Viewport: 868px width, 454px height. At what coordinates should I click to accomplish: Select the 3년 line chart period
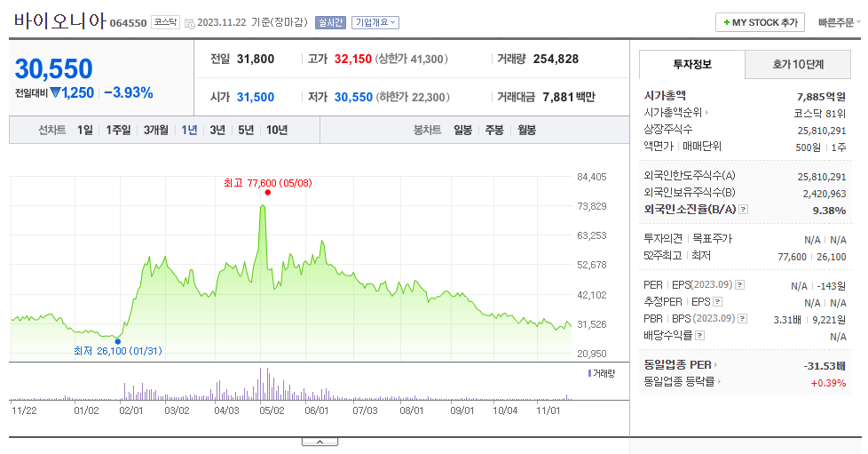pyautogui.click(x=217, y=131)
